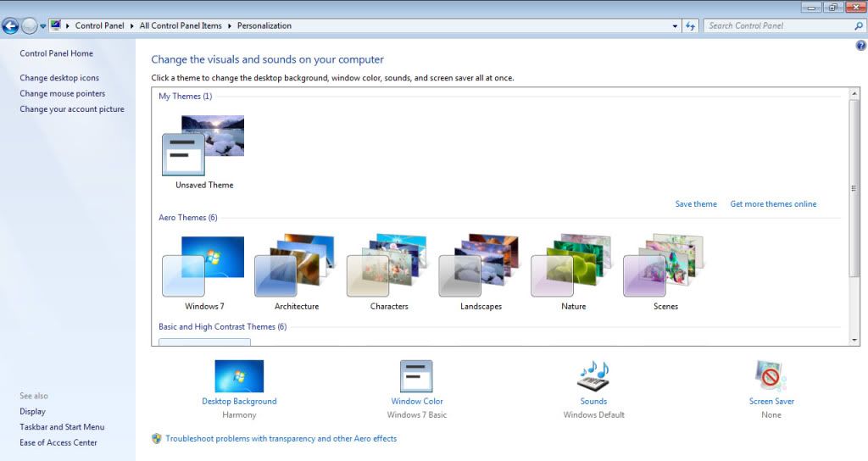Screen dimensions: 868x461
Task: Click Basic and High Contrast Themes (6) heading
Action: pos(223,327)
